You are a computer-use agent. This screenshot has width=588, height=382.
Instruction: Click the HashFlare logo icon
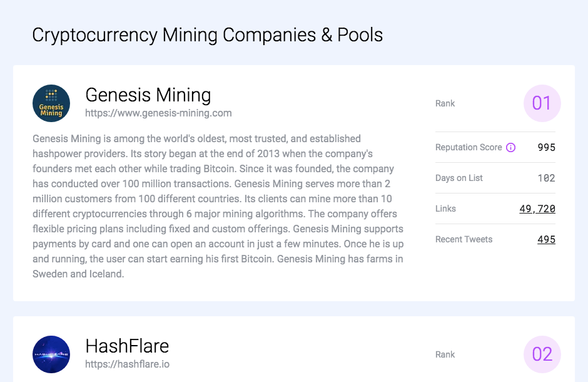point(51,354)
